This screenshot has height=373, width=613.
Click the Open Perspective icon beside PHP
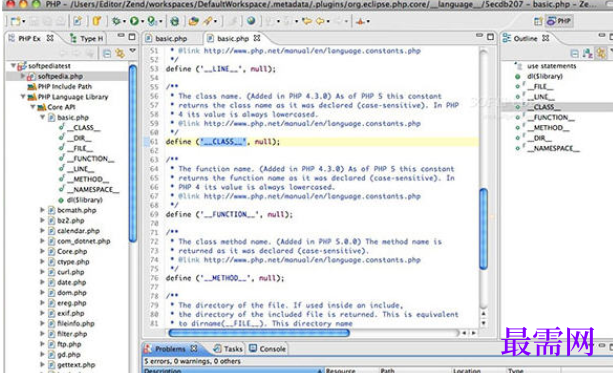538,21
